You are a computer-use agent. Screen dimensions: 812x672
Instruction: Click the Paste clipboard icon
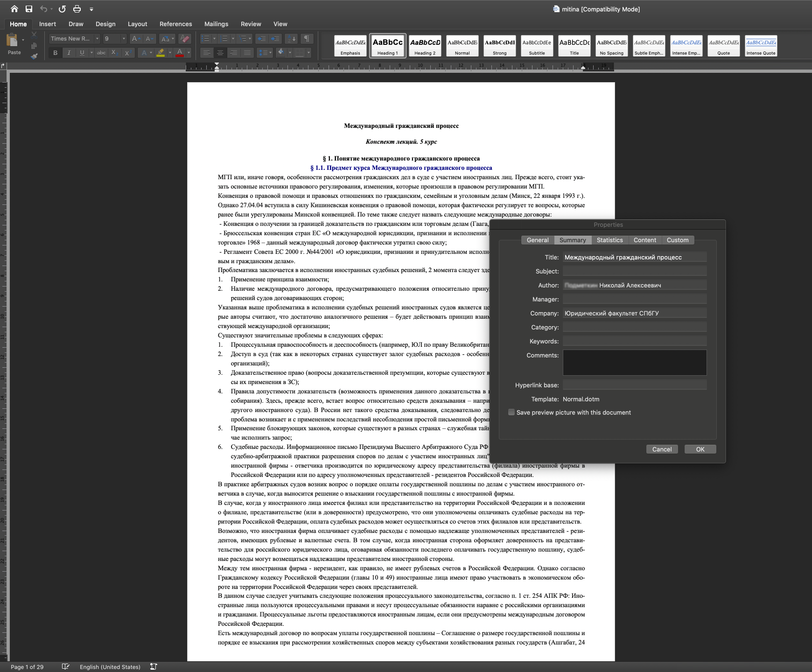tap(12, 41)
